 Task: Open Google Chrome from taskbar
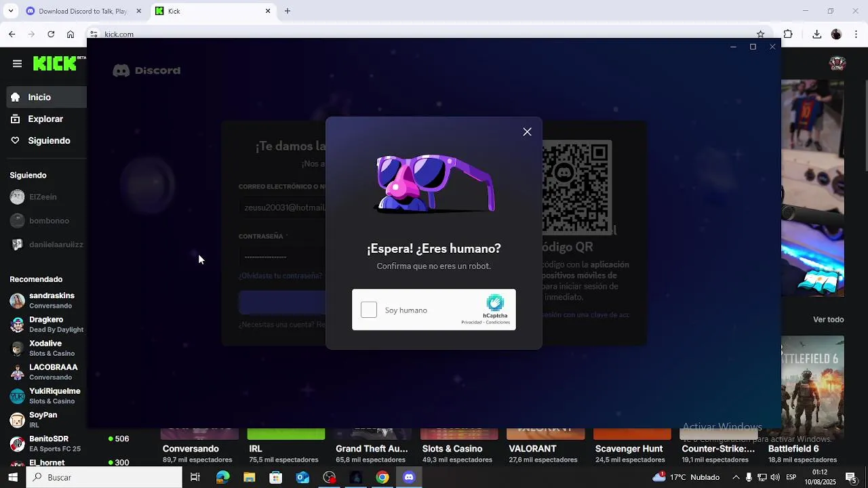[x=382, y=477]
